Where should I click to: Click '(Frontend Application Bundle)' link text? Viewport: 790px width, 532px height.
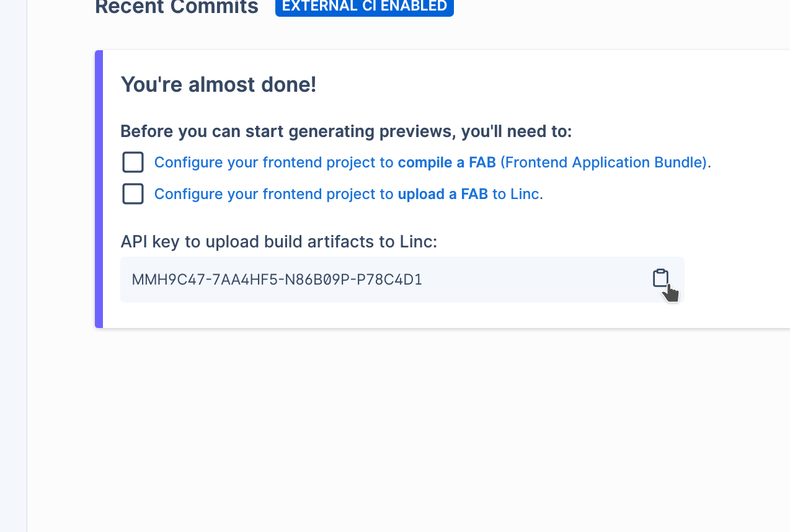click(x=603, y=162)
